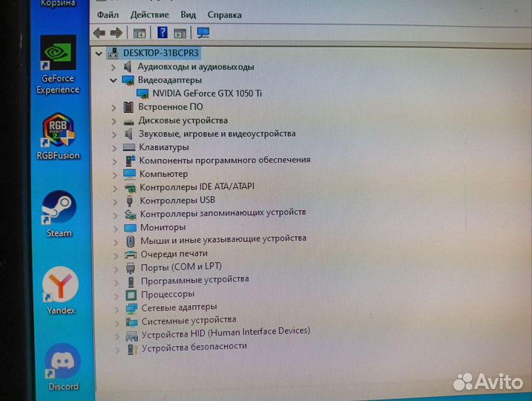
Task: Open the Файл menu
Action: click(108, 14)
